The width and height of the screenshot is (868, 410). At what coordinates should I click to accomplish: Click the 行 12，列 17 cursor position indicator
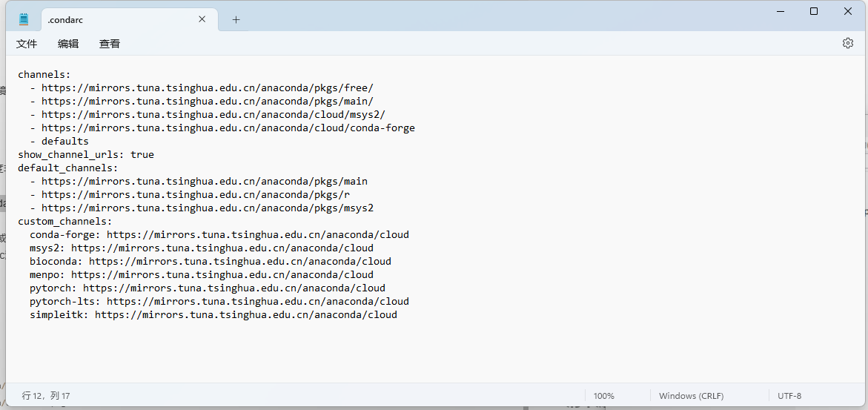(x=46, y=396)
